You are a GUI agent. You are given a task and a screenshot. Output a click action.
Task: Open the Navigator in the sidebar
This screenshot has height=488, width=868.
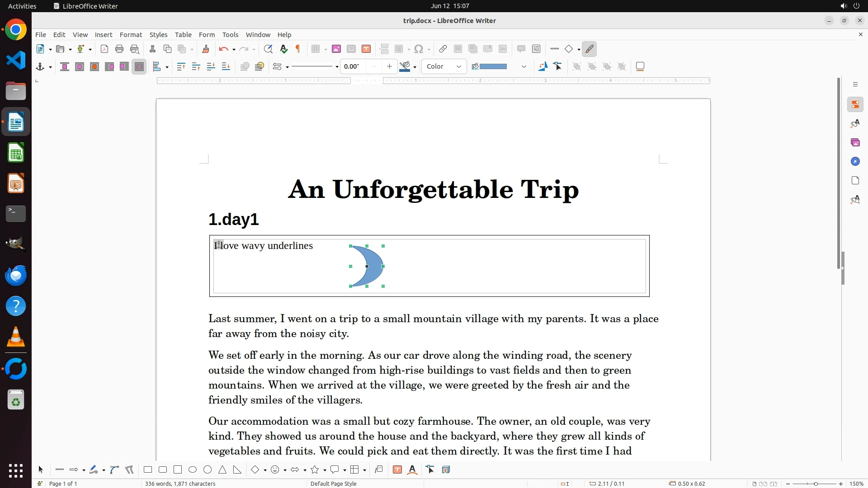coord(855,161)
